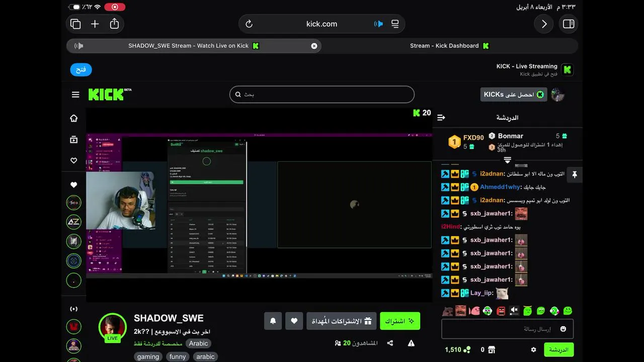Image resolution: width=644 pixels, height=362 pixels.
Task: Open the Safari tab overview icon
Action: (75, 24)
